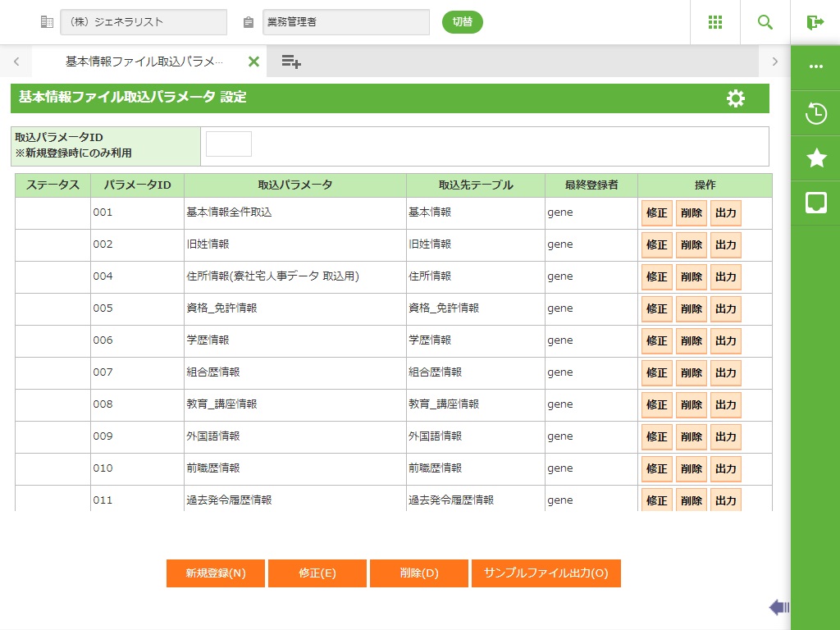Click the 新規登録(N) button
840x630 pixels.
216,573
